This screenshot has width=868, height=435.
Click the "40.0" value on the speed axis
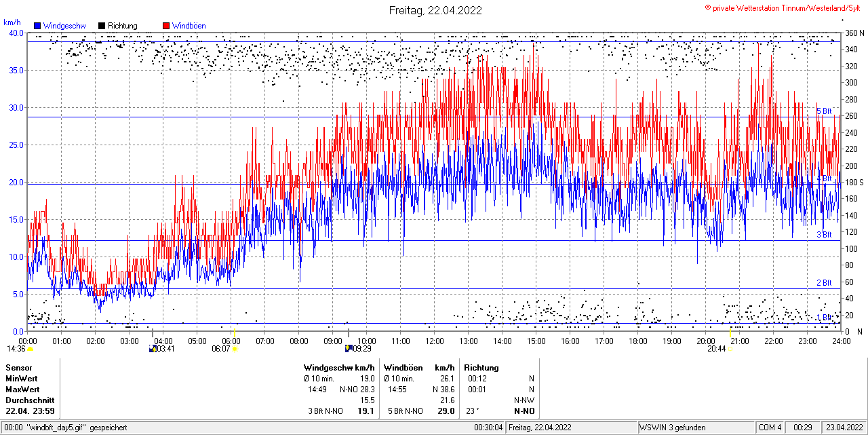(15, 33)
